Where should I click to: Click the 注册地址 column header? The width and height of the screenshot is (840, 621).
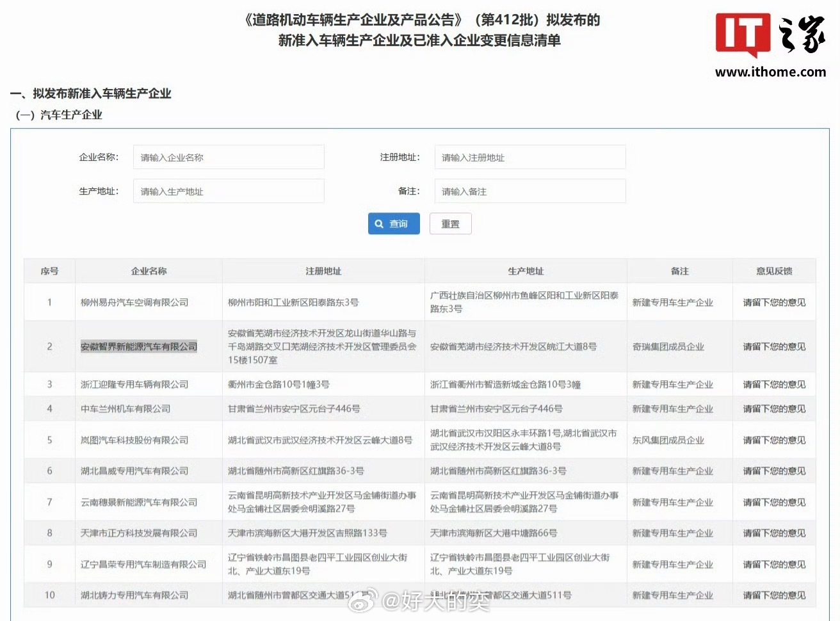point(323,271)
